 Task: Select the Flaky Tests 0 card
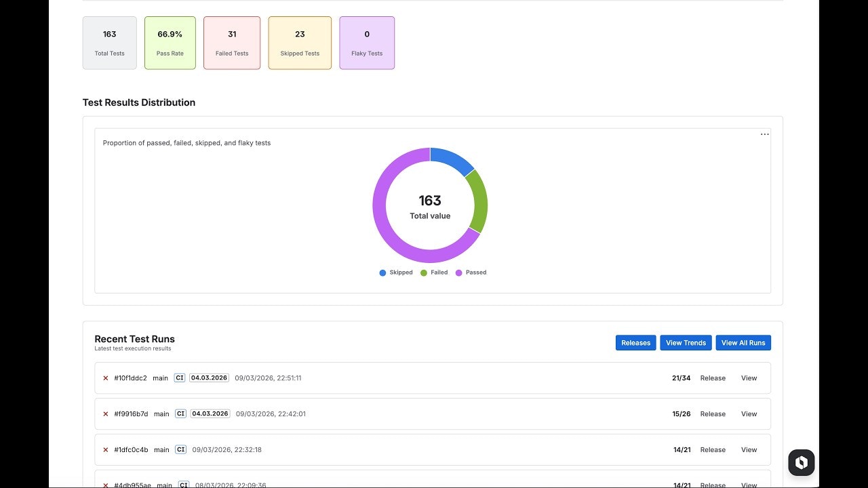(367, 43)
